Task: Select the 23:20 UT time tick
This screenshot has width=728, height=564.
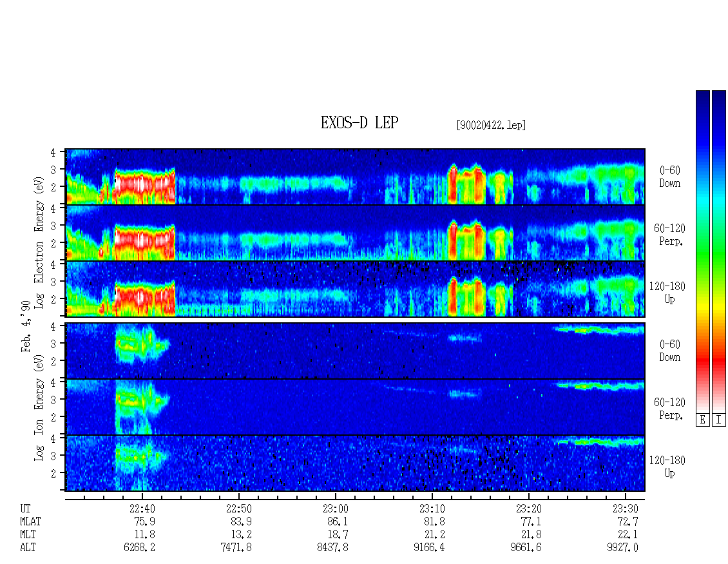Action: coord(528,509)
